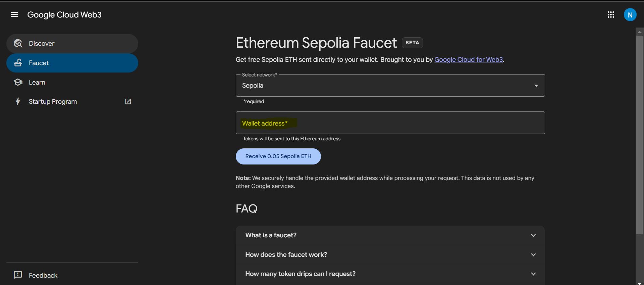This screenshot has height=285, width=644.
Task: Go to the Learn menu item
Action: [x=37, y=82]
